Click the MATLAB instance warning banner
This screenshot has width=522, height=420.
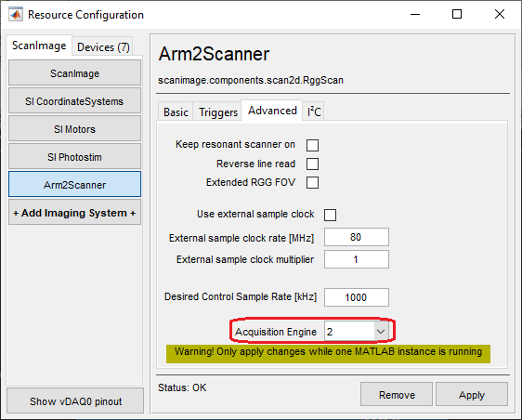tap(328, 354)
